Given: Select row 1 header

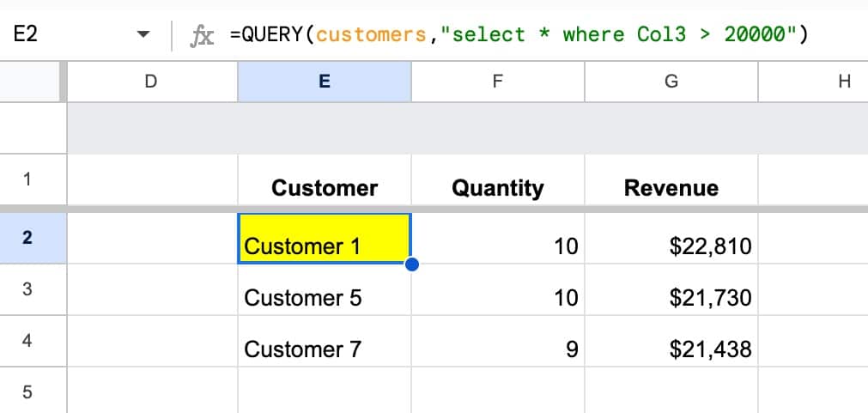Looking at the screenshot, I should click(28, 180).
